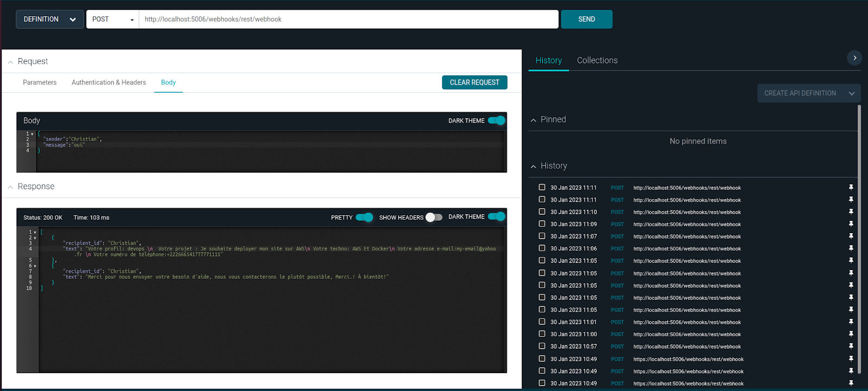868x391 pixels.
Task: Fold line 1 array arrow in the response viewer
Action: click(x=35, y=232)
